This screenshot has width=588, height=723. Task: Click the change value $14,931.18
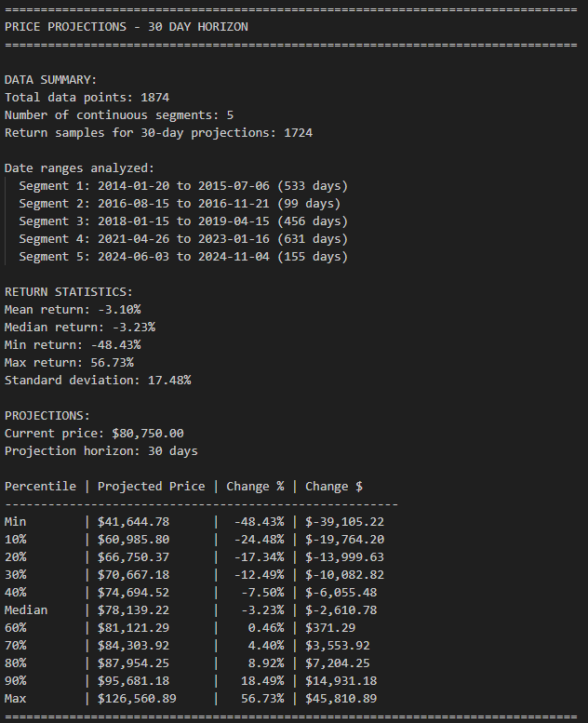click(341, 680)
